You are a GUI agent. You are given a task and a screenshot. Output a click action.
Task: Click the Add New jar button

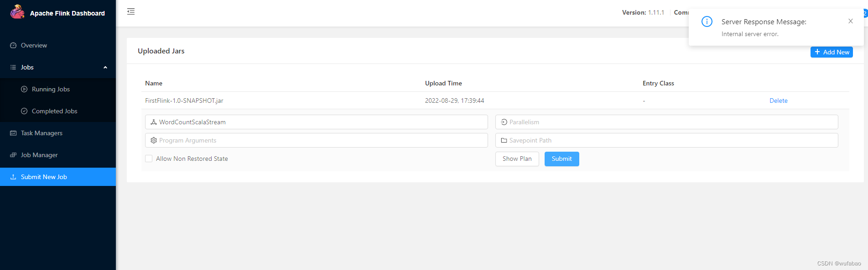coord(832,52)
